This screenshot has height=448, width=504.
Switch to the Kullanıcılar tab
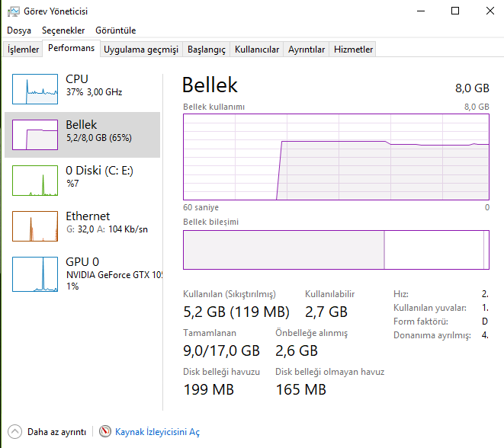click(257, 50)
